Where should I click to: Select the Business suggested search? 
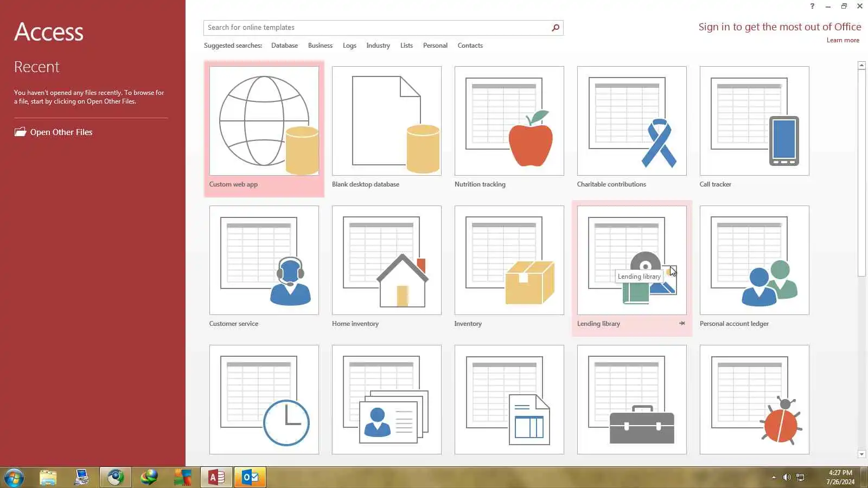pos(320,46)
